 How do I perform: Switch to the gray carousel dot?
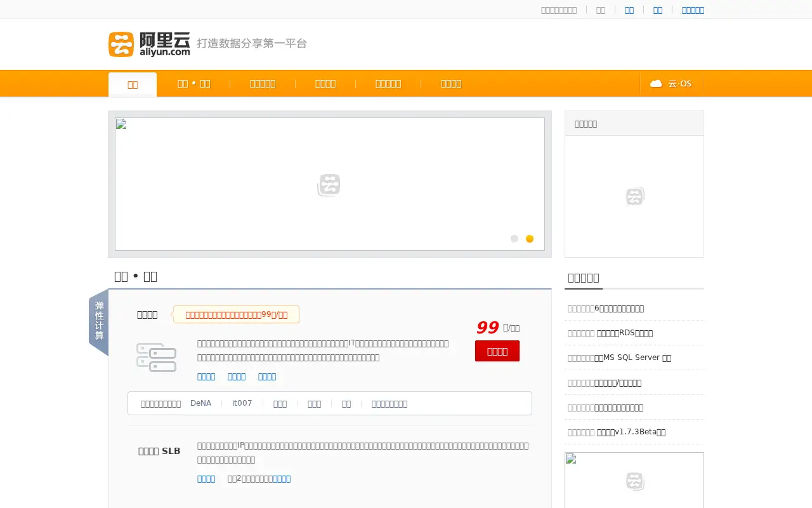tap(514, 239)
